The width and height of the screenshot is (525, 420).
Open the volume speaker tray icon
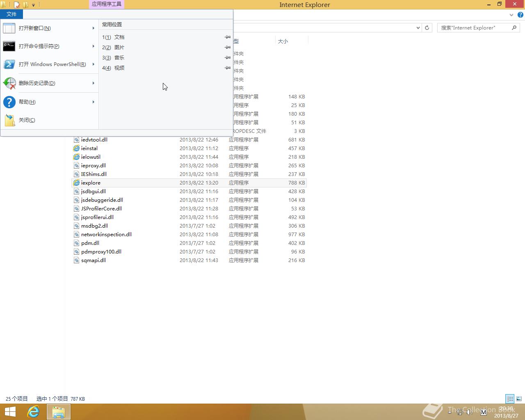click(470, 412)
